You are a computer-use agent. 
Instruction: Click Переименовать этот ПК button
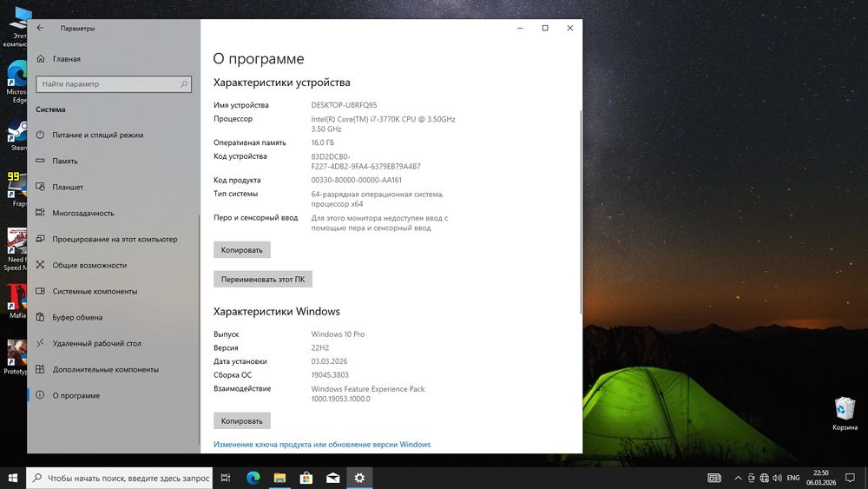tap(263, 279)
